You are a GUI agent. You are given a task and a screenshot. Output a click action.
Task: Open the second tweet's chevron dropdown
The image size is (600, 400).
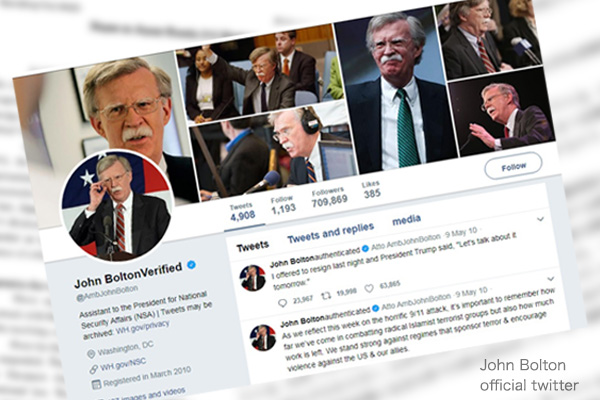click(x=551, y=278)
